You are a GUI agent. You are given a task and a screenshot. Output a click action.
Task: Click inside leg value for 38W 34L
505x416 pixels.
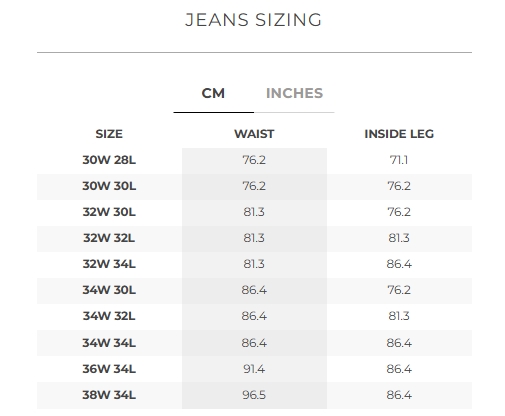coord(399,395)
